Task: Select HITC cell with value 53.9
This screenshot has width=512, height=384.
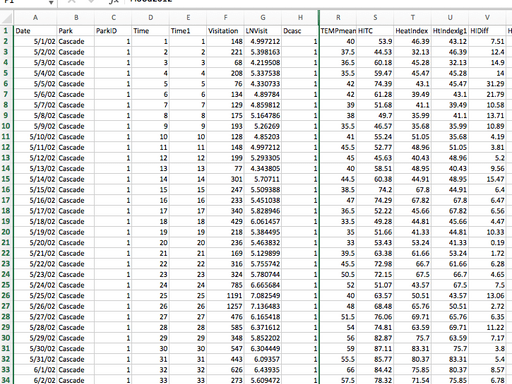Action: [x=375, y=42]
